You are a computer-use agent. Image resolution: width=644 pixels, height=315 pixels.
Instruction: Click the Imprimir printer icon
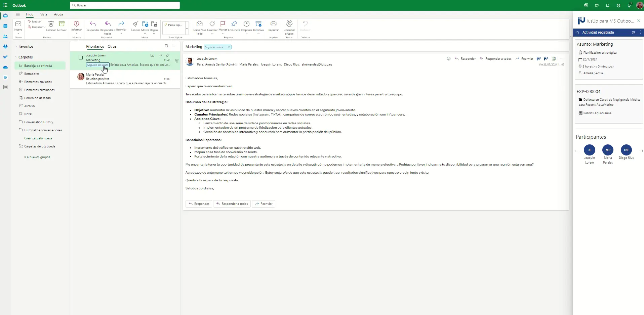[x=274, y=24]
